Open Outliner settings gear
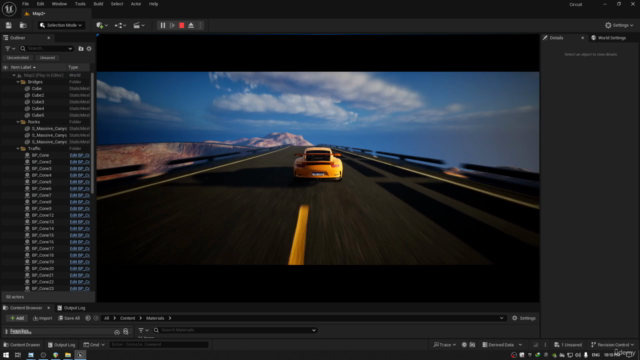Screen dimensions: 640x360 (x=89, y=48)
